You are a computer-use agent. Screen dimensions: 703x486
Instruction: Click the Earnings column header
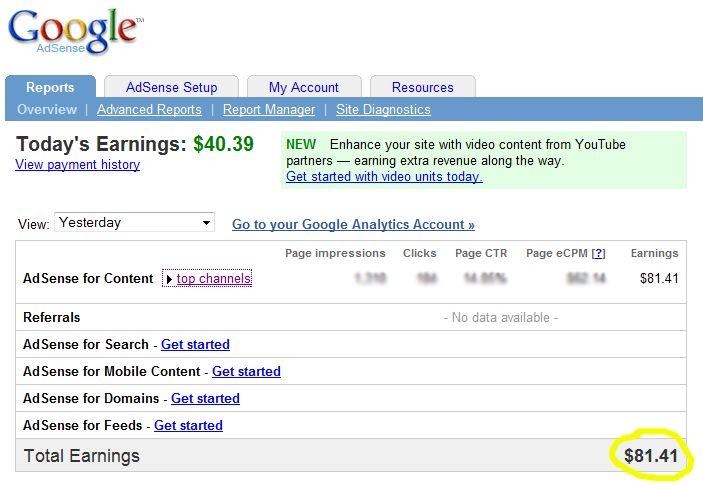coord(655,253)
